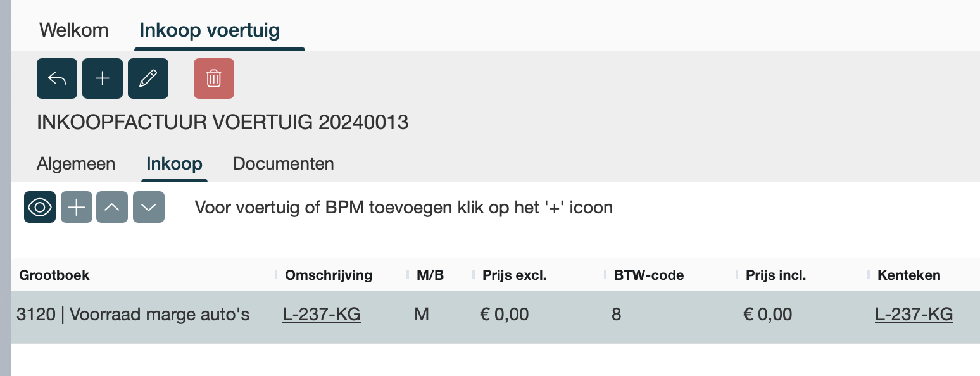Select the 3120 Voorraad marge auto's row
Viewport: 980px width, 376px height.
tap(133, 315)
